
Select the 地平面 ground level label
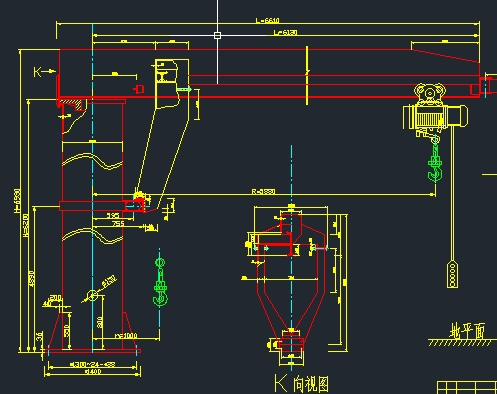tap(467, 330)
